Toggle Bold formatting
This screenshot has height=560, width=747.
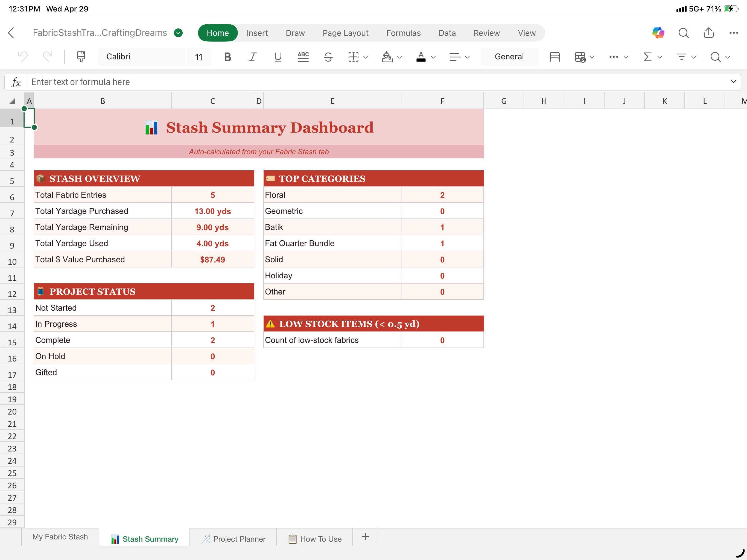pos(227,57)
